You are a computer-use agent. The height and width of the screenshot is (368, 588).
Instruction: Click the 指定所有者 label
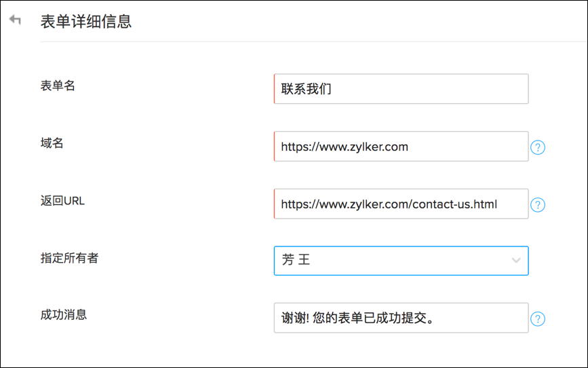[x=69, y=258]
